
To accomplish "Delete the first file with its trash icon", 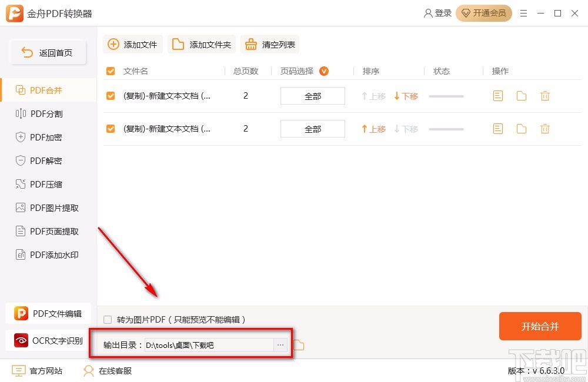I will (544, 96).
